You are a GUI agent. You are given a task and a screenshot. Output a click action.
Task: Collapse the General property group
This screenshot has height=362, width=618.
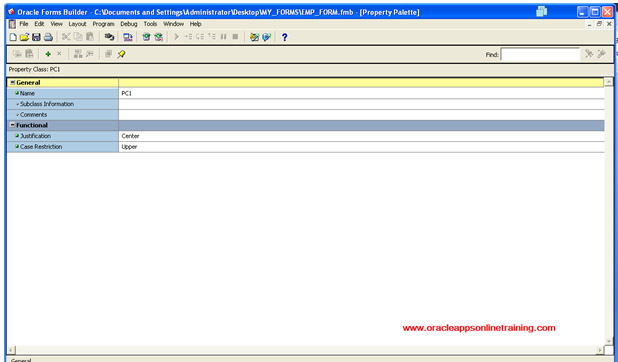13,82
